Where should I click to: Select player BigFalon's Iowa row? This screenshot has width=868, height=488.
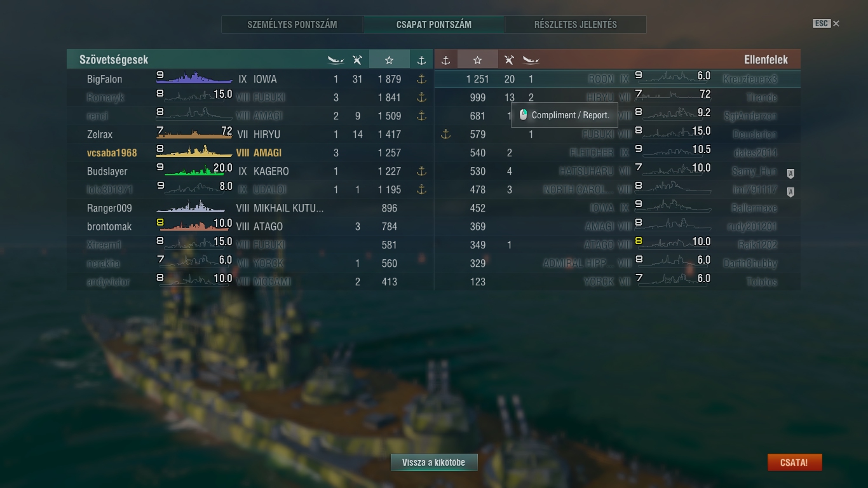250,79
